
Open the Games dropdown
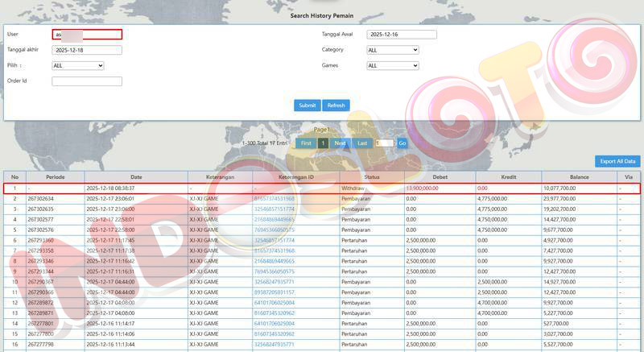click(x=392, y=65)
